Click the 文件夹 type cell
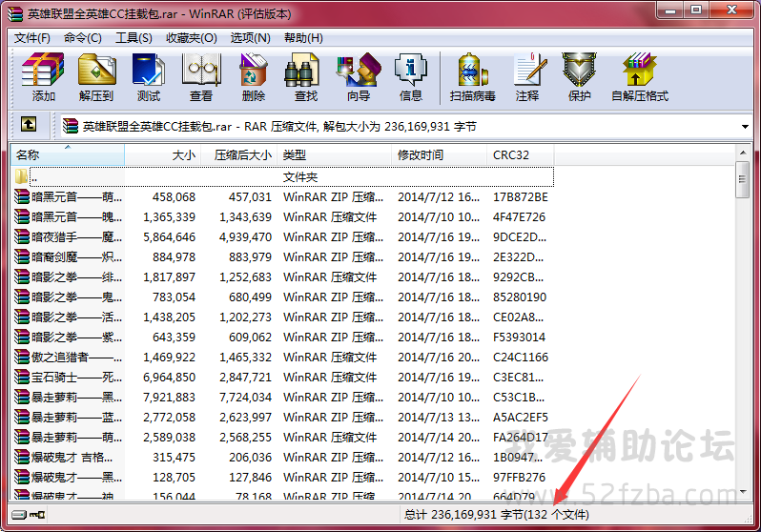Viewport: 761px width, 532px height. click(x=300, y=177)
